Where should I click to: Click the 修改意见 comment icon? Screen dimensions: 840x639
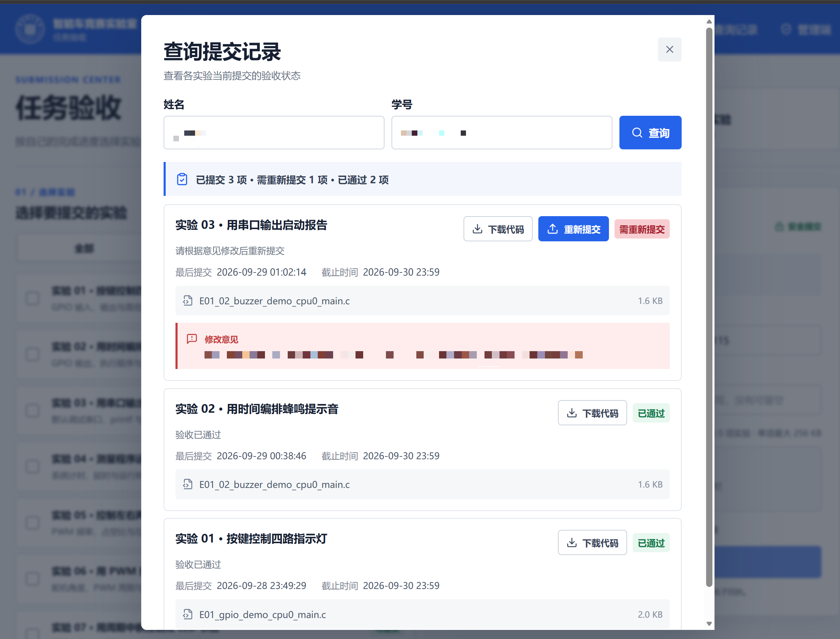click(x=192, y=339)
